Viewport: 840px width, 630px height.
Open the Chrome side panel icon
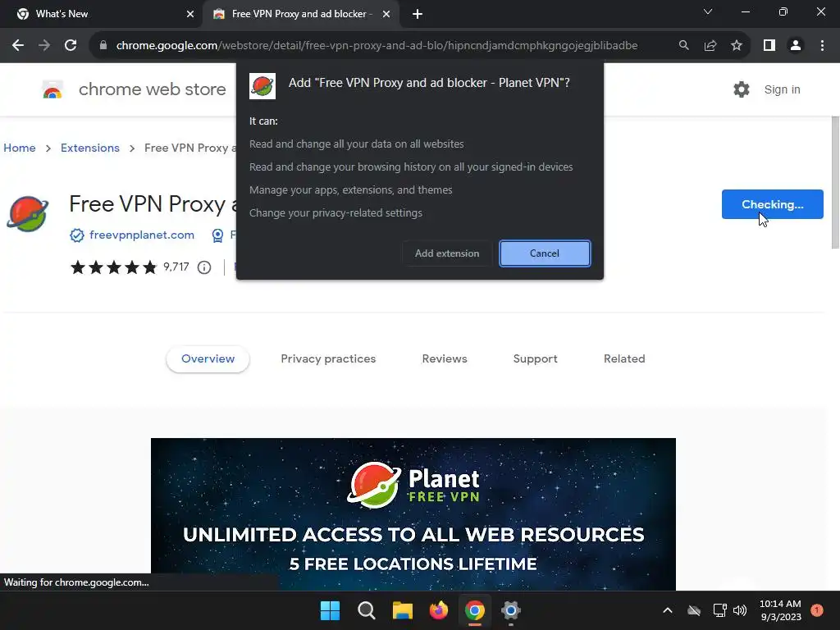769,46
